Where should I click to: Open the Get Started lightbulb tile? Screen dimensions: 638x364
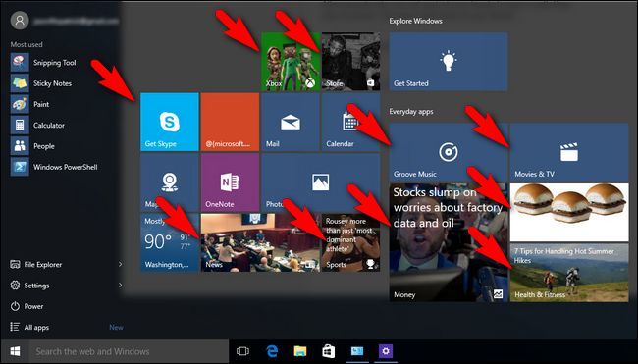[449, 62]
